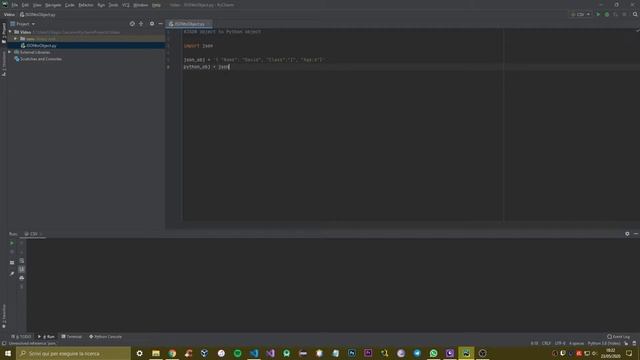Open the VCS menu

(x=126, y=5)
